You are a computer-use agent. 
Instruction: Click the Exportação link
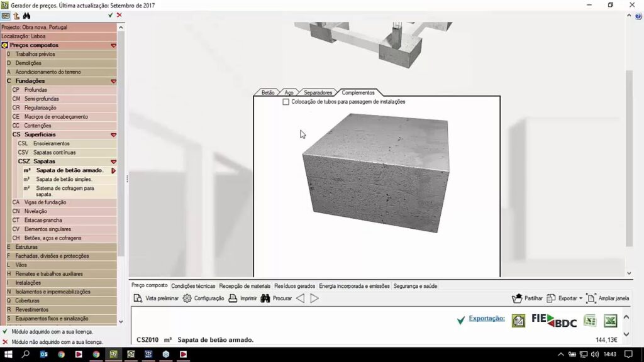(x=486, y=319)
